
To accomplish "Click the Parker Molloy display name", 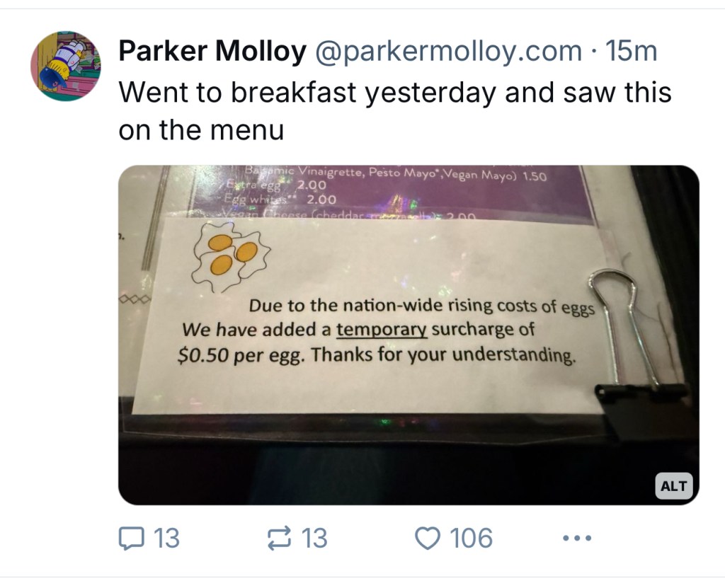I will point(212,52).
